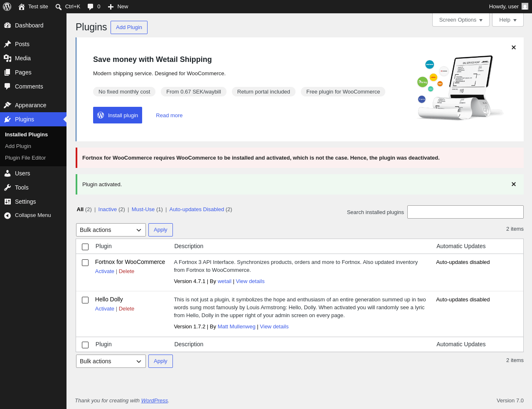Activate the Hello Dolly plugin

click(x=105, y=309)
